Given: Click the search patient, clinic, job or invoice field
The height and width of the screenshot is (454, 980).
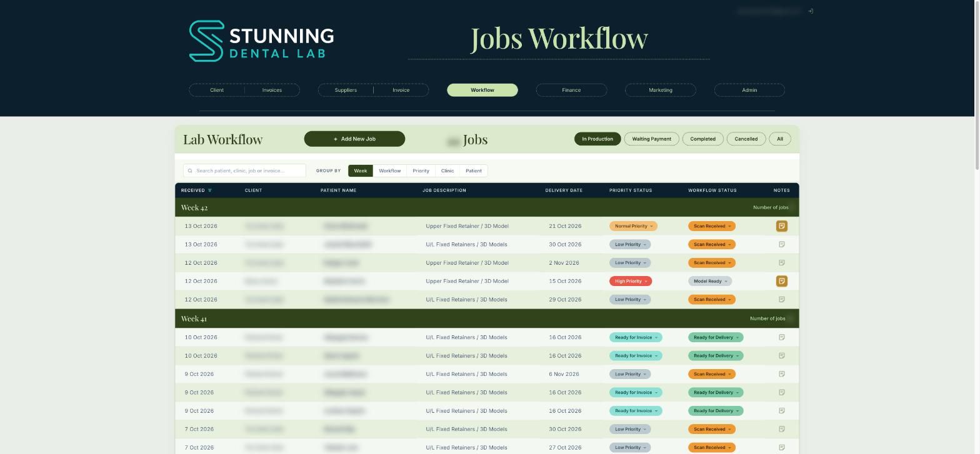Looking at the screenshot, I should 244,170.
